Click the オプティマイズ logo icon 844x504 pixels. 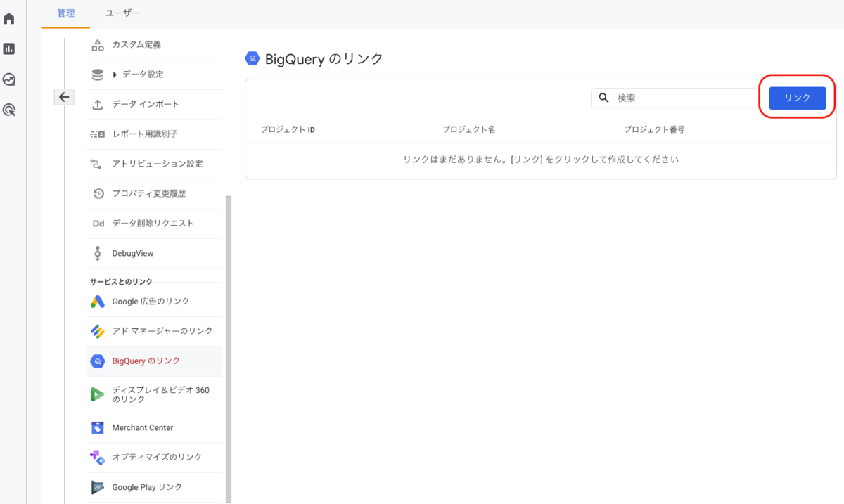coord(98,457)
